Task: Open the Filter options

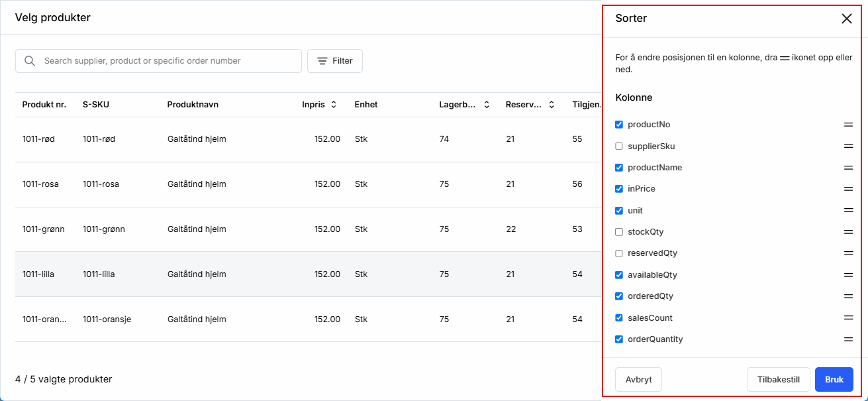Action: coord(335,61)
